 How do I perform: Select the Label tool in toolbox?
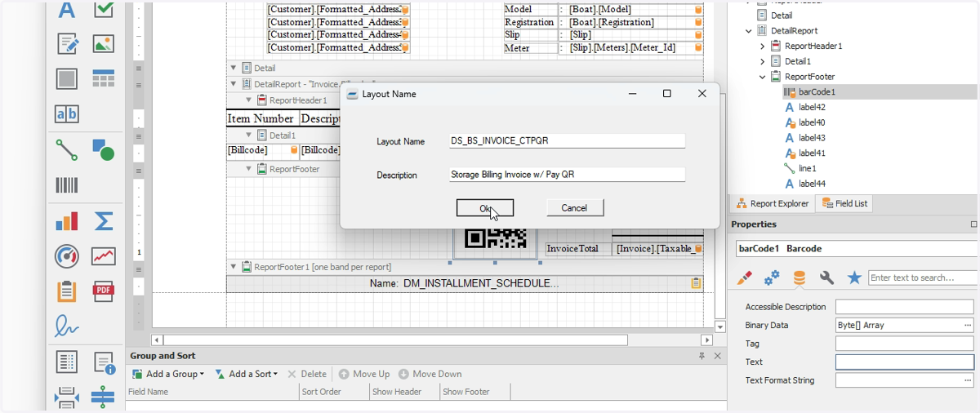(x=66, y=10)
